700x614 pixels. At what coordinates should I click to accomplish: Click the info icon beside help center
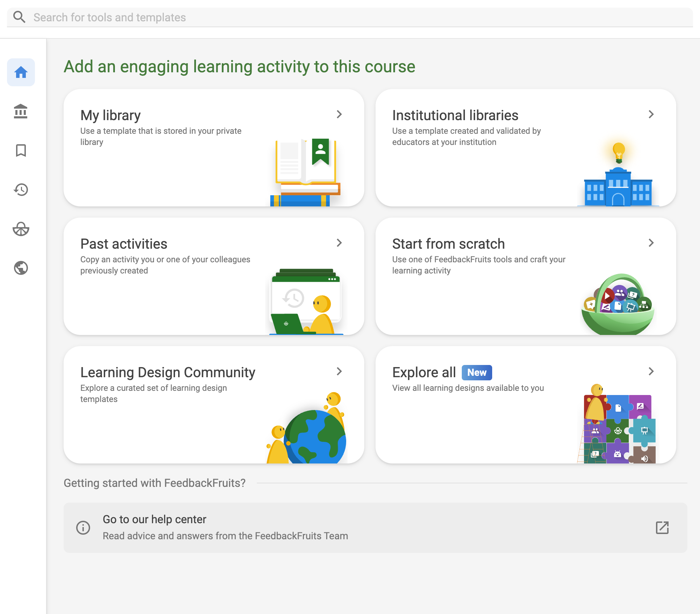[83, 528]
